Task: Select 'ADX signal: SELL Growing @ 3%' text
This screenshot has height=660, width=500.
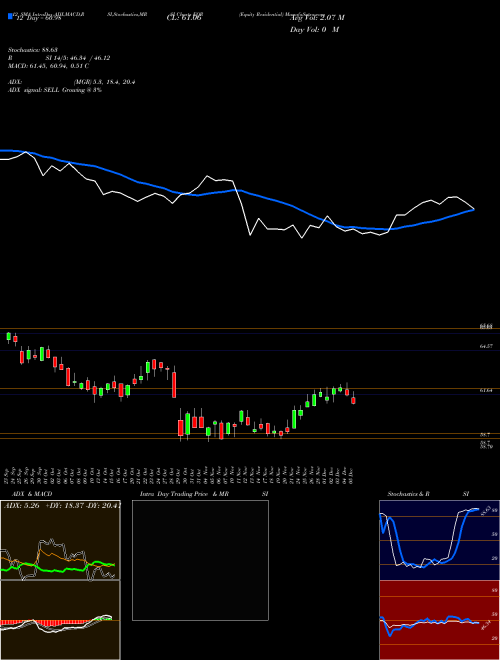Action: (x=55, y=90)
